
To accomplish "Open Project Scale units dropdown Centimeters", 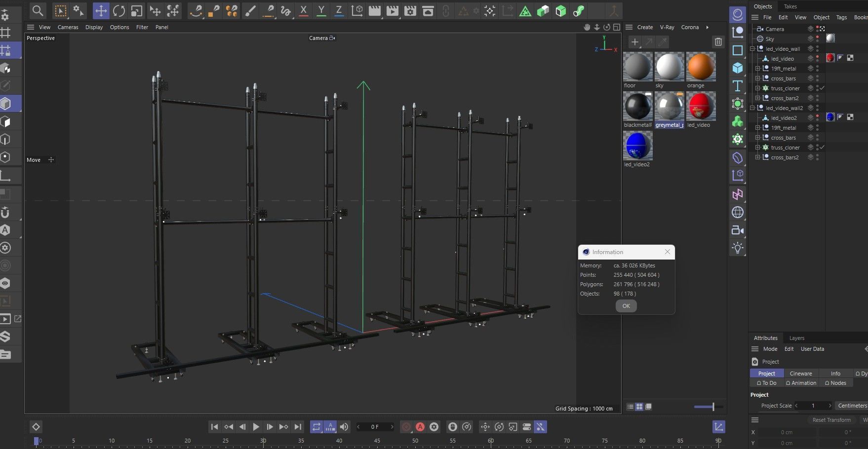I will click(852, 406).
